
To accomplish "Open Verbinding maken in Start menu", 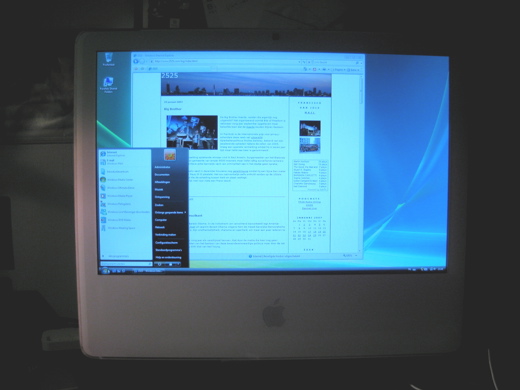I will pos(165,235).
